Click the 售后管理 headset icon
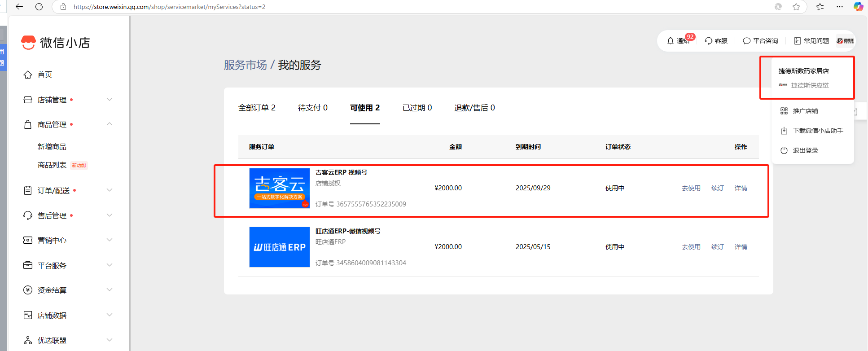 pyautogui.click(x=28, y=215)
